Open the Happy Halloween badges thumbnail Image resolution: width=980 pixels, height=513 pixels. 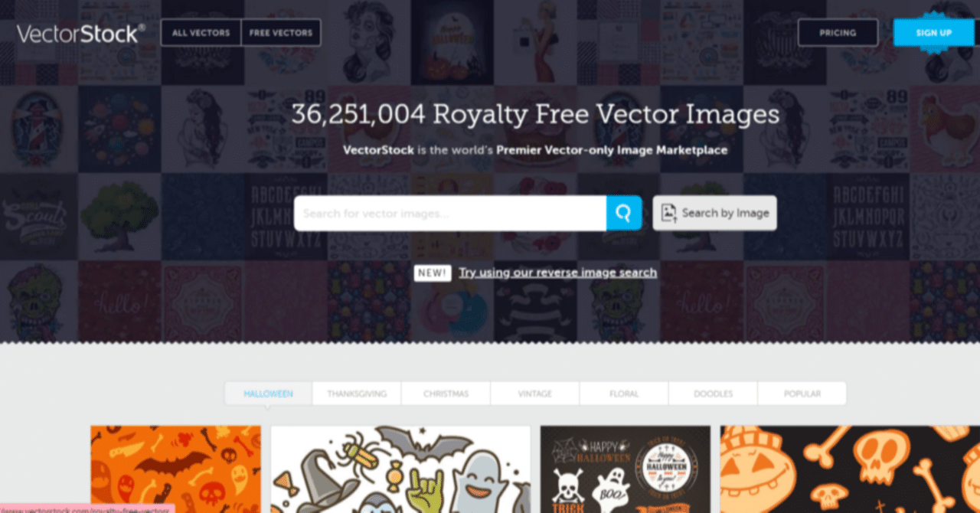626,469
